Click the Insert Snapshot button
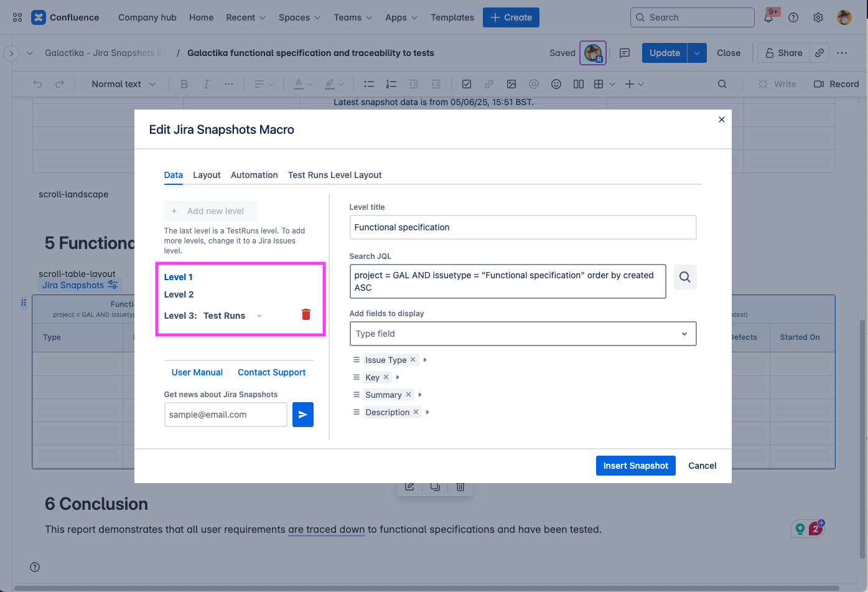This screenshot has height=592, width=868. [x=635, y=466]
